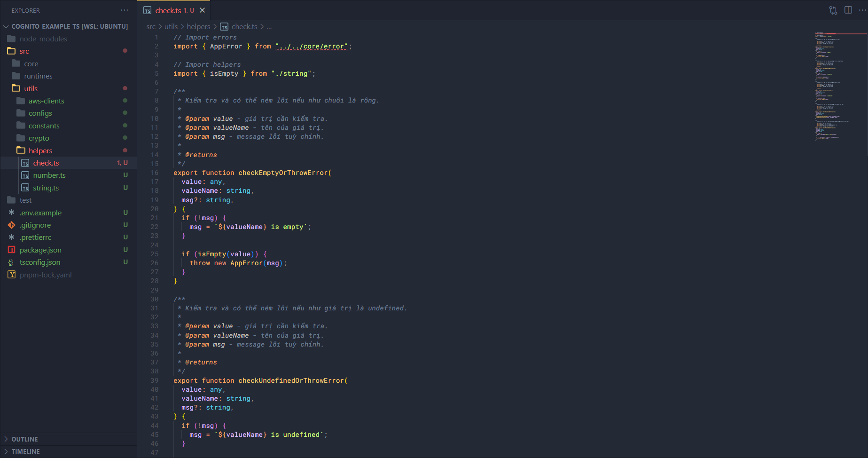Open number.ts in the explorer

pyautogui.click(x=49, y=175)
